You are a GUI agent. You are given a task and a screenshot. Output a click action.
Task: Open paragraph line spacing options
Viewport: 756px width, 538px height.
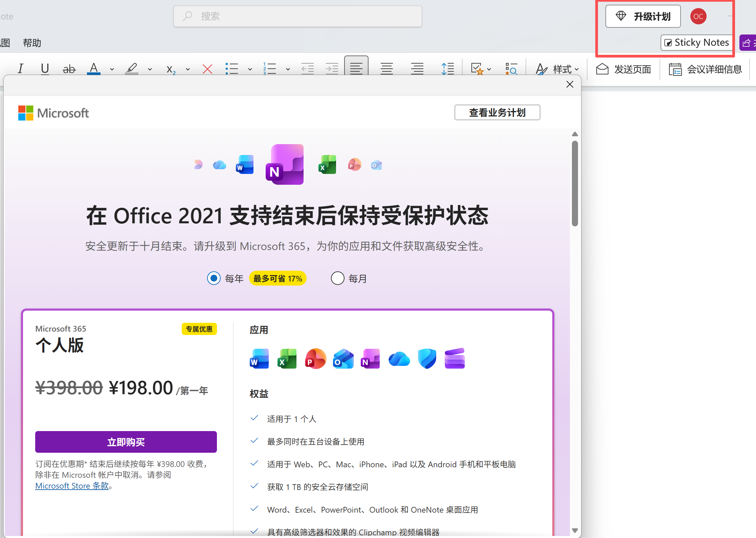447,69
